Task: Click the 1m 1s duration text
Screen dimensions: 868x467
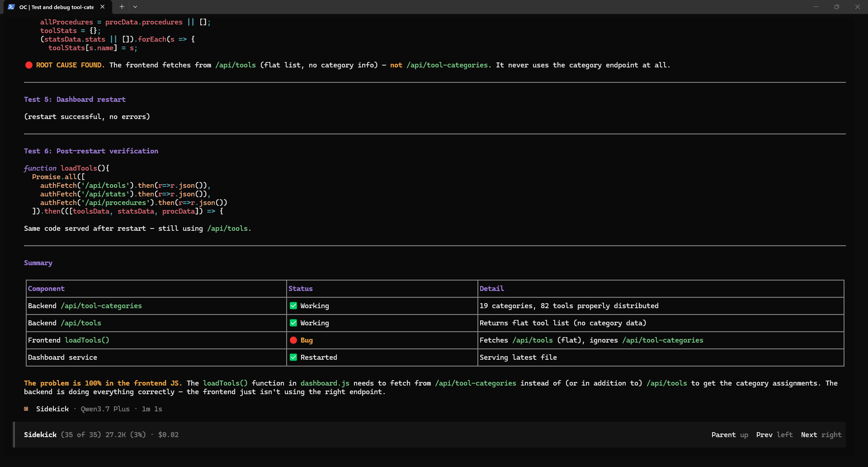Action: [x=152, y=409]
